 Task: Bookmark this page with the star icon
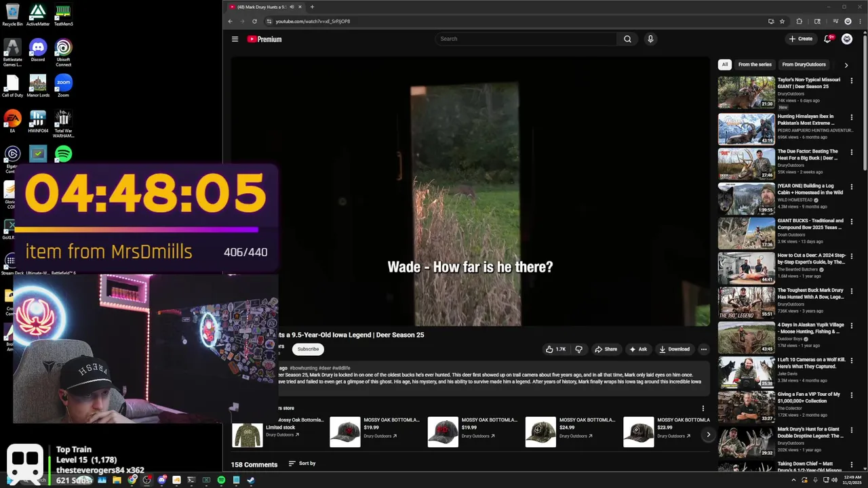(x=782, y=21)
